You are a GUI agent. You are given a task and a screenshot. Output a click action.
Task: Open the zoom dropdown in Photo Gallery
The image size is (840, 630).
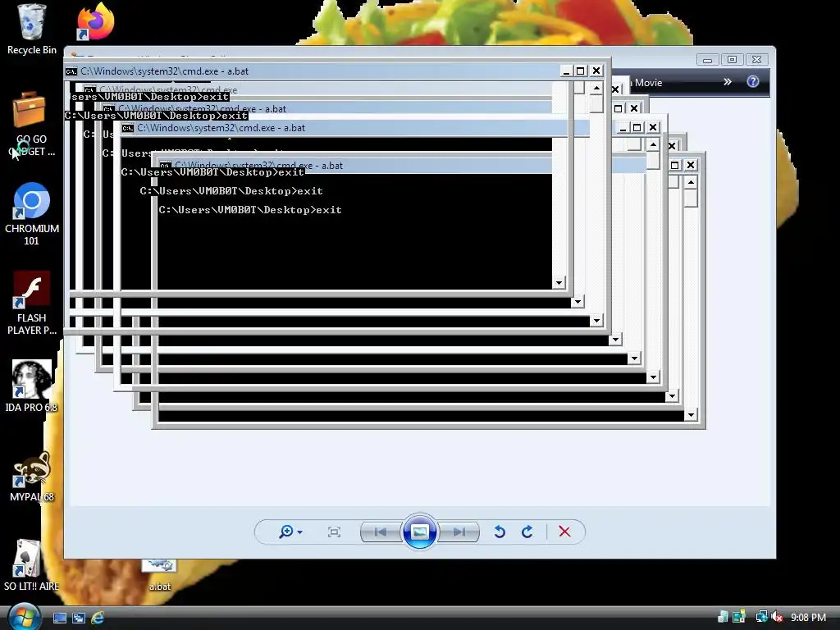click(x=291, y=532)
